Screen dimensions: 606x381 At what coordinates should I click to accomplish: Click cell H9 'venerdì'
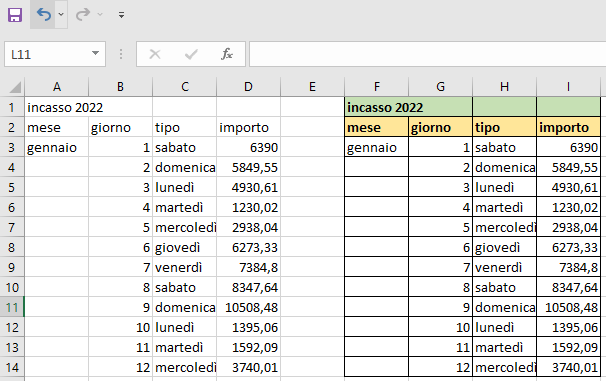coord(504,267)
